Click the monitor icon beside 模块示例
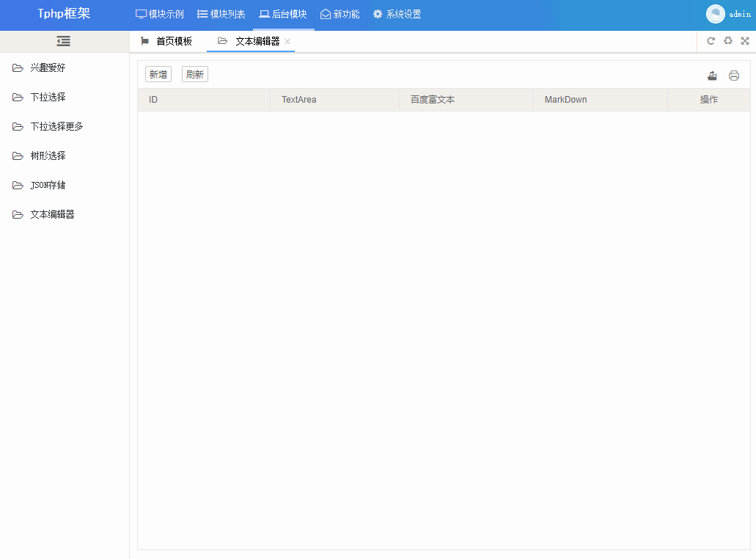This screenshot has height=559, width=756. pos(141,15)
